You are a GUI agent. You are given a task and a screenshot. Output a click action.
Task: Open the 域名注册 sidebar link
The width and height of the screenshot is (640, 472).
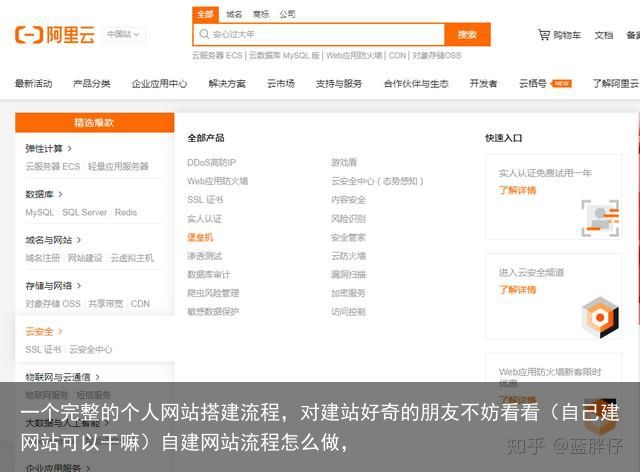[42, 258]
